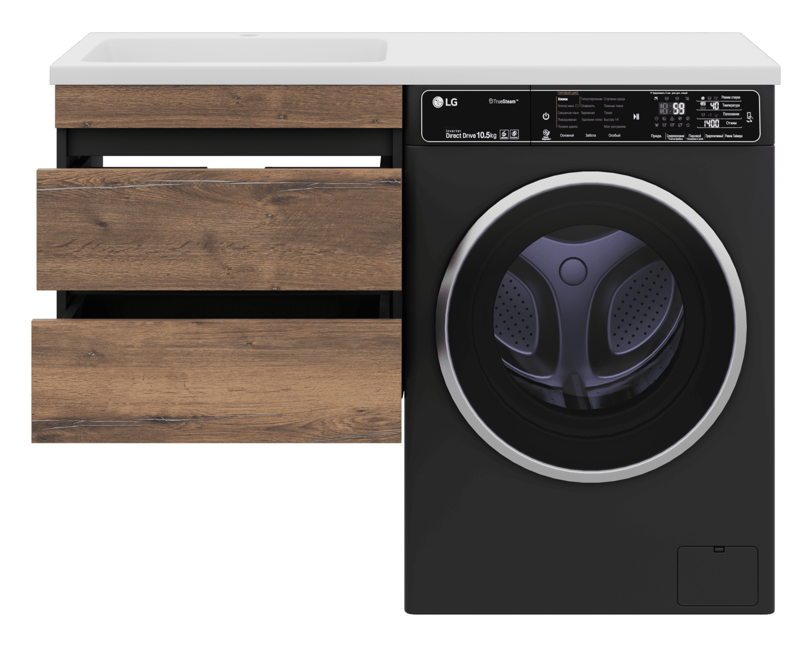Tap the Smart Diagnosis icon
This screenshot has width=812, height=647.
pos(546,134)
